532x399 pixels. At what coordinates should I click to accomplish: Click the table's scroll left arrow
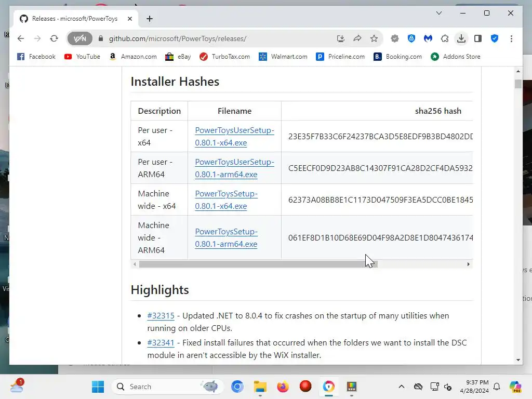(x=135, y=264)
